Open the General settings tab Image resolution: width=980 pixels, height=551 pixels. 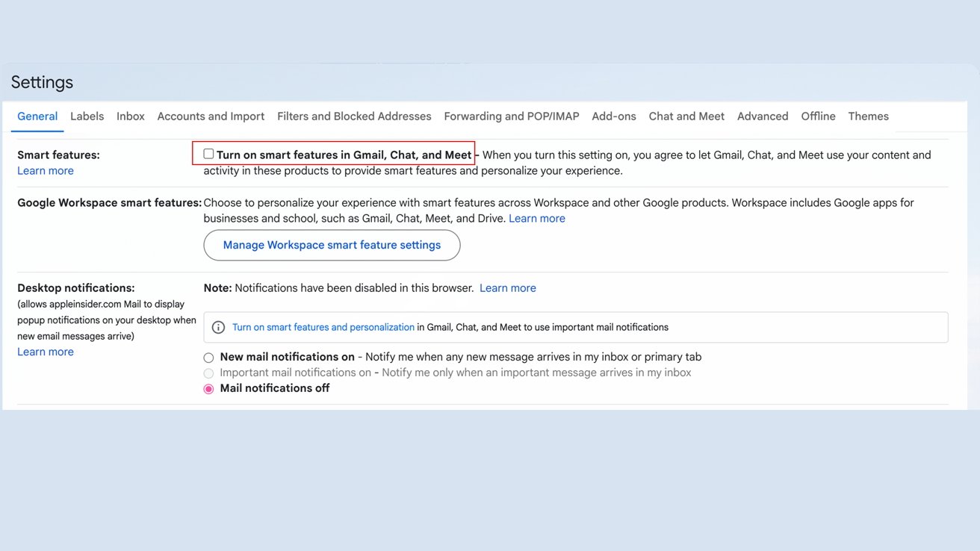[x=37, y=116]
